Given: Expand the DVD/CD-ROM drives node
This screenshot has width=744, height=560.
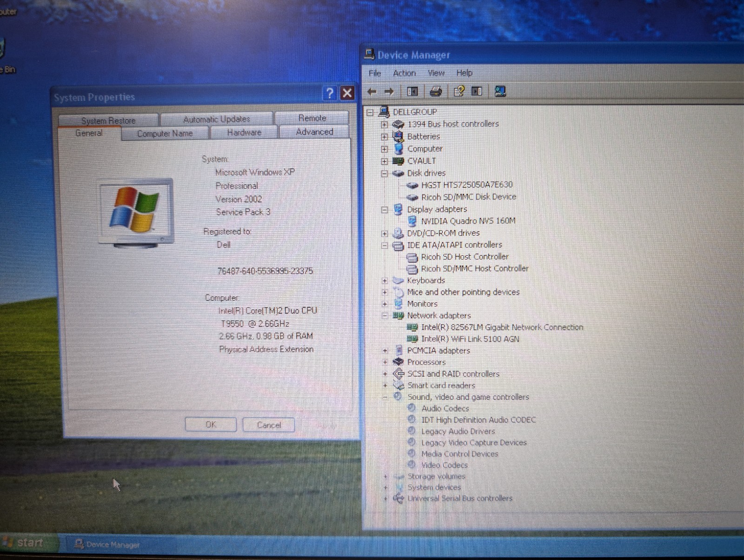Looking at the screenshot, I should [x=384, y=233].
